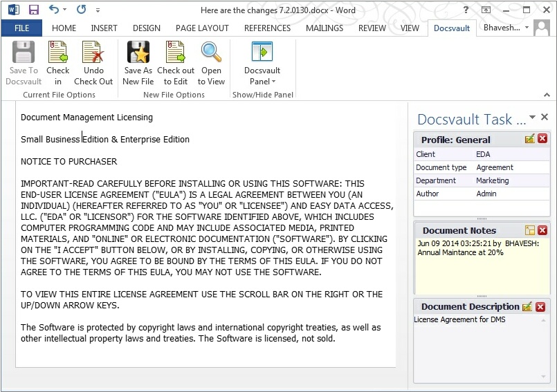Open Customize Quick Access Toolbar dropdown
Screen dimensions: 557x392
point(98,10)
